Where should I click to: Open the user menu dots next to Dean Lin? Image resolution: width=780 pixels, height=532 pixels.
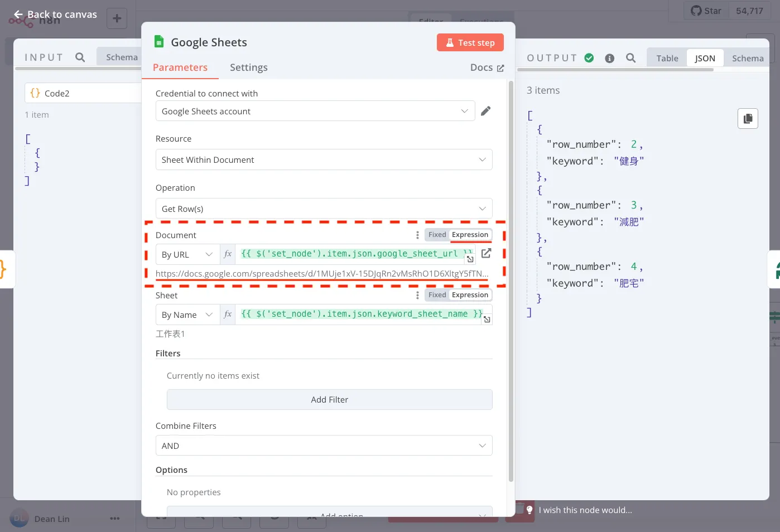point(115,519)
